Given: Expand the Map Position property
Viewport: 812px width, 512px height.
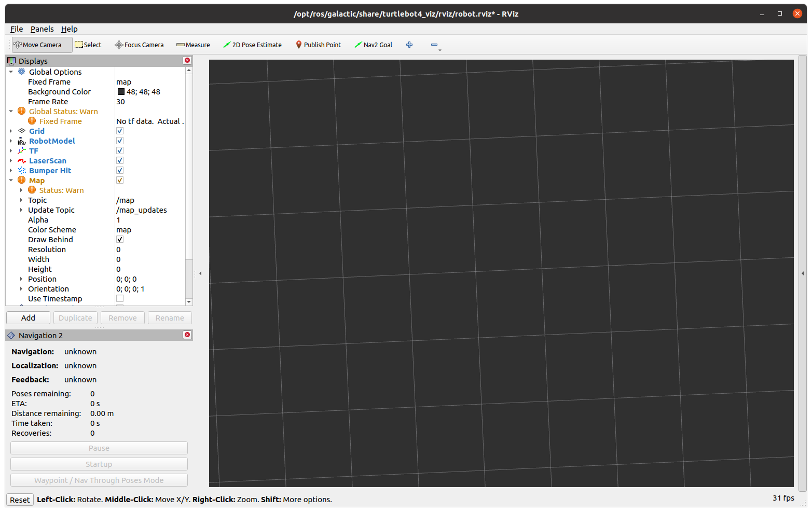Looking at the screenshot, I should [20, 279].
